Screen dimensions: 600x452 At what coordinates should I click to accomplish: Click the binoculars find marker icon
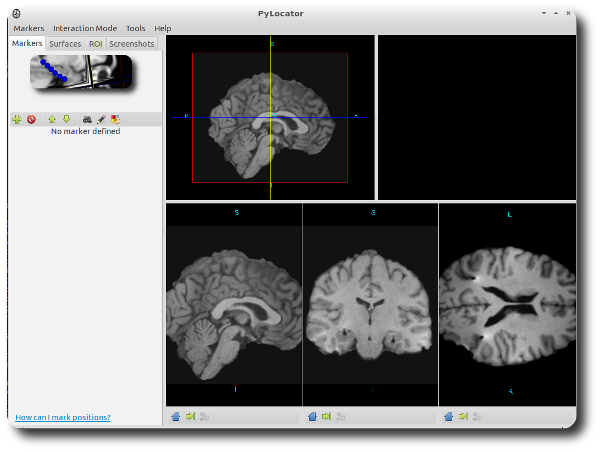pyautogui.click(x=87, y=119)
